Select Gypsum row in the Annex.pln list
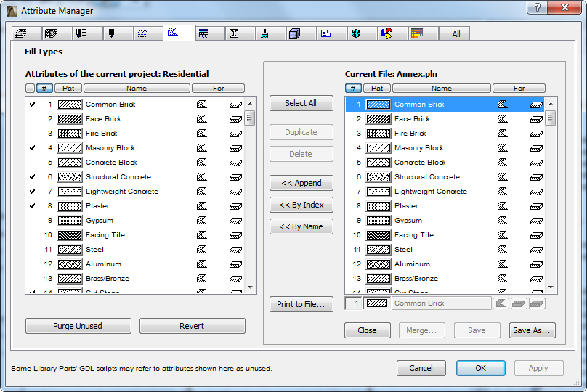The width and height of the screenshot is (587, 392). 445,221
